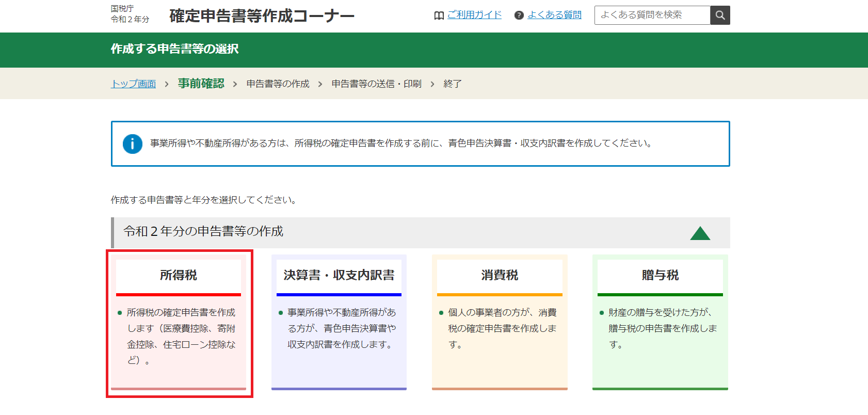This screenshot has width=868, height=415.
Task: Click the 申告書等の作成 breadcrumb step
Action: click(278, 84)
